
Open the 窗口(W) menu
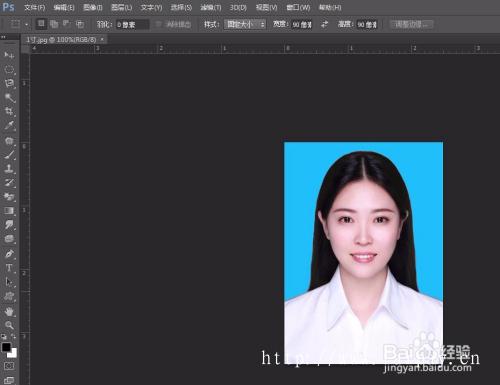pos(298,7)
